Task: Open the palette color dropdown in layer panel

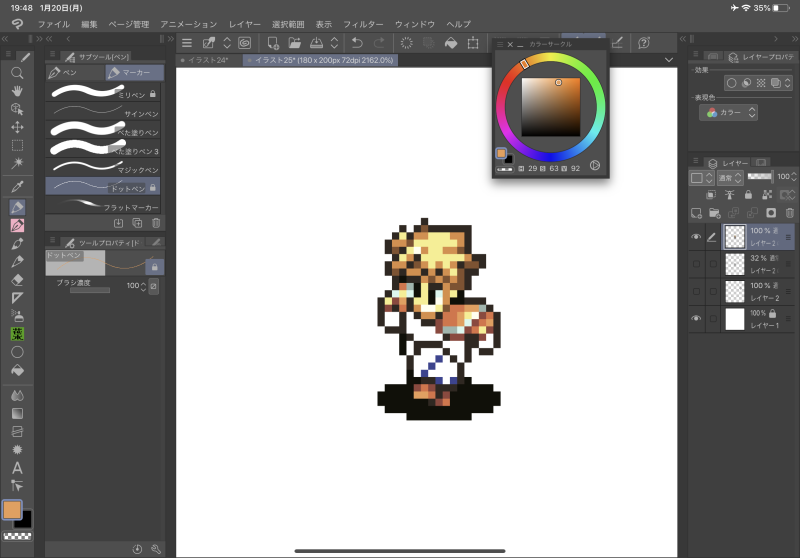Action: (702, 177)
